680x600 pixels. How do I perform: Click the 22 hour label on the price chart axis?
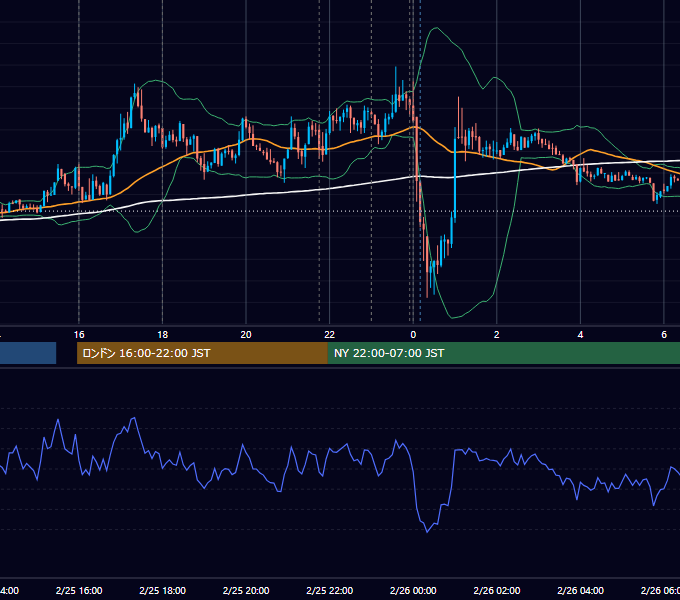click(x=330, y=335)
